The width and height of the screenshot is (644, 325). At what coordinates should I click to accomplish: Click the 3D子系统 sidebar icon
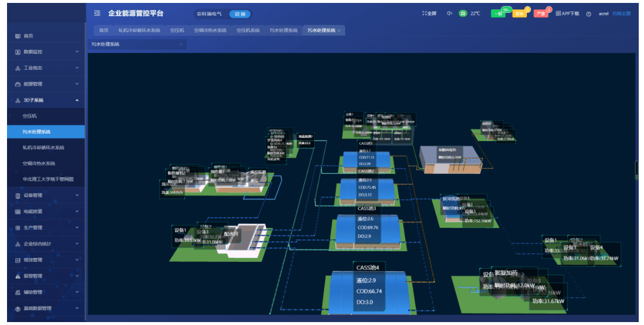point(18,100)
